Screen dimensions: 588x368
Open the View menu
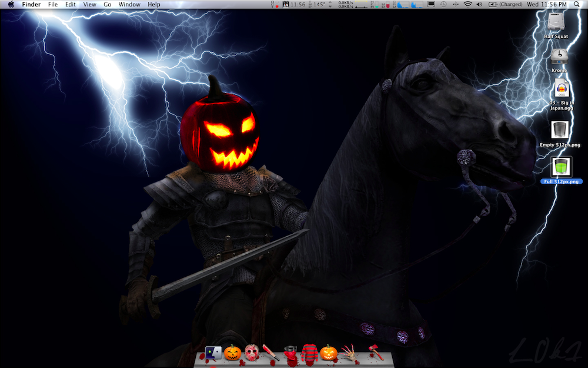(89, 5)
